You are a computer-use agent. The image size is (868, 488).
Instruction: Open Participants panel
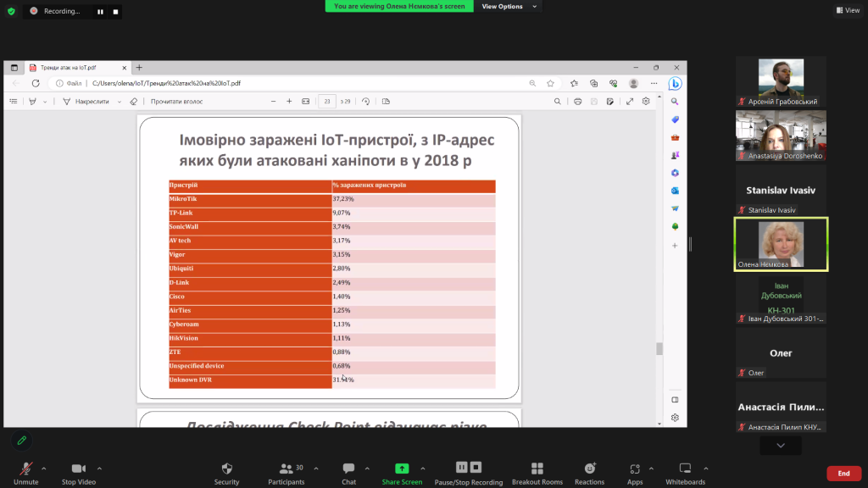pyautogui.click(x=287, y=474)
